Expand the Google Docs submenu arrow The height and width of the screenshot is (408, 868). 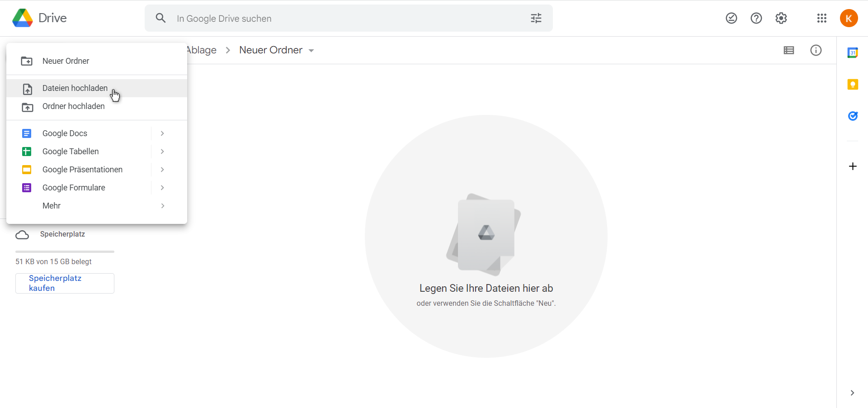pyautogui.click(x=162, y=133)
